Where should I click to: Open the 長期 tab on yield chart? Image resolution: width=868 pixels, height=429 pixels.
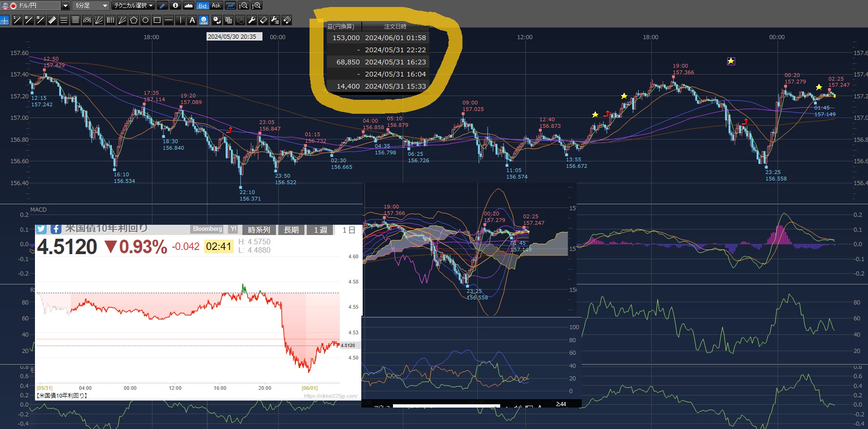[291, 230]
